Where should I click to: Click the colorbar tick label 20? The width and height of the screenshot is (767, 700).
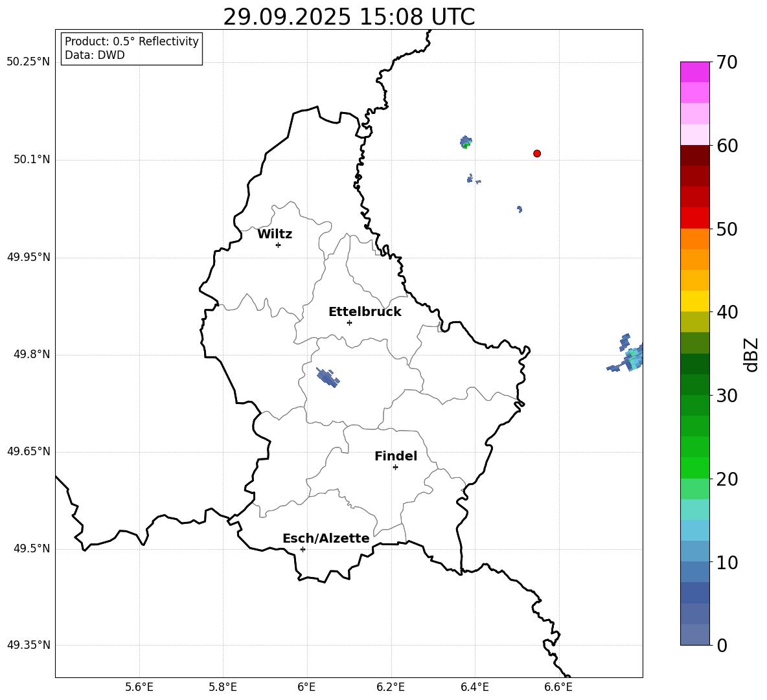[727, 479]
